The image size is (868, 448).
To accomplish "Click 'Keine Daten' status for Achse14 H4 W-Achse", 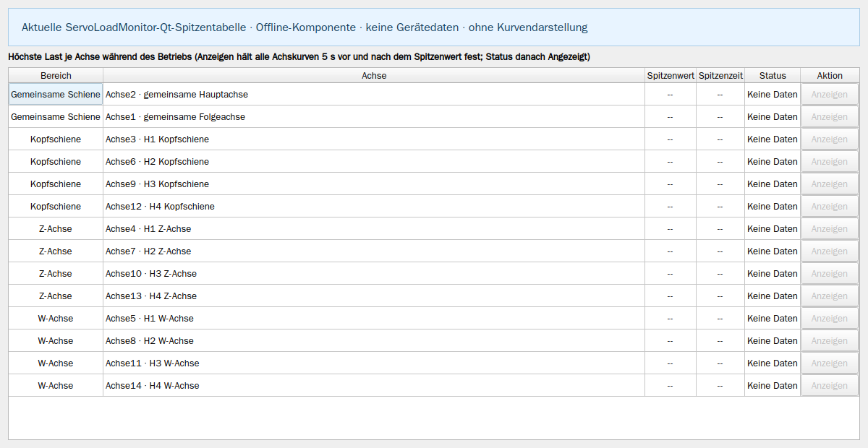I will [773, 386].
